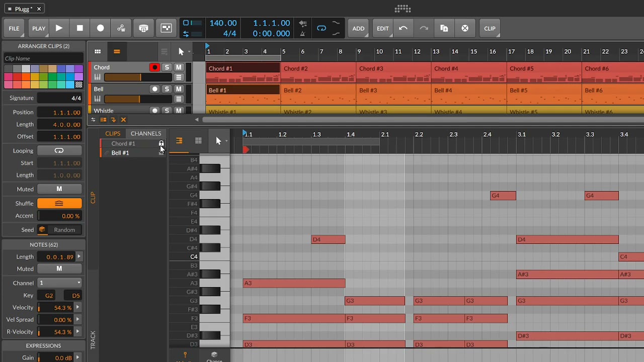Click the Chord track instrument keyboard icon
Image resolution: width=644 pixels, height=362 pixels.
point(98,77)
